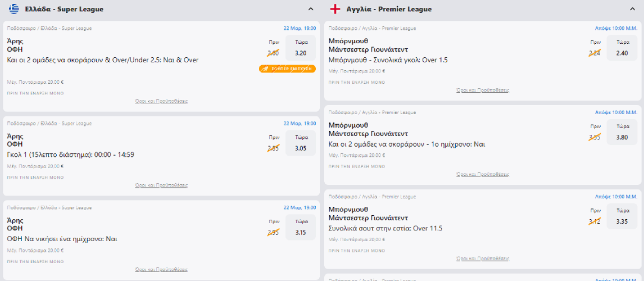Open terms link under Μπόρνμουθ Over 1.5 bet

click(x=483, y=90)
